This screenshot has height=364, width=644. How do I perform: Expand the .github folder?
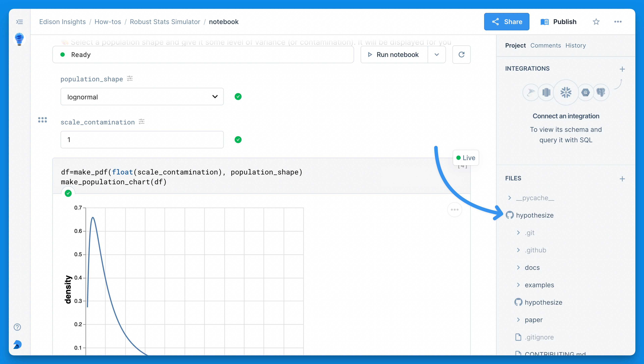pyautogui.click(x=518, y=250)
